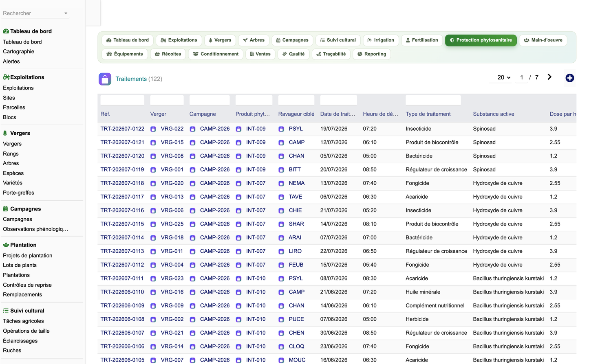Click the Traitements list title

pos(131,79)
